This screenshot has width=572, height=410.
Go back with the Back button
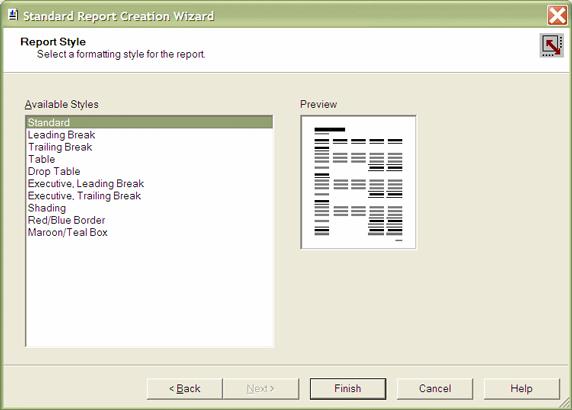tap(185, 388)
